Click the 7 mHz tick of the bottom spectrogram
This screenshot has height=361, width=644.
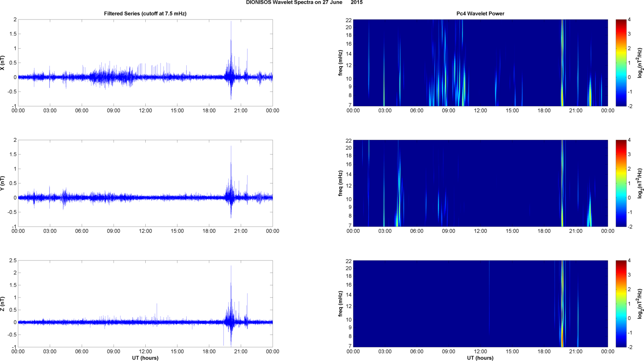click(x=350, y=346)
